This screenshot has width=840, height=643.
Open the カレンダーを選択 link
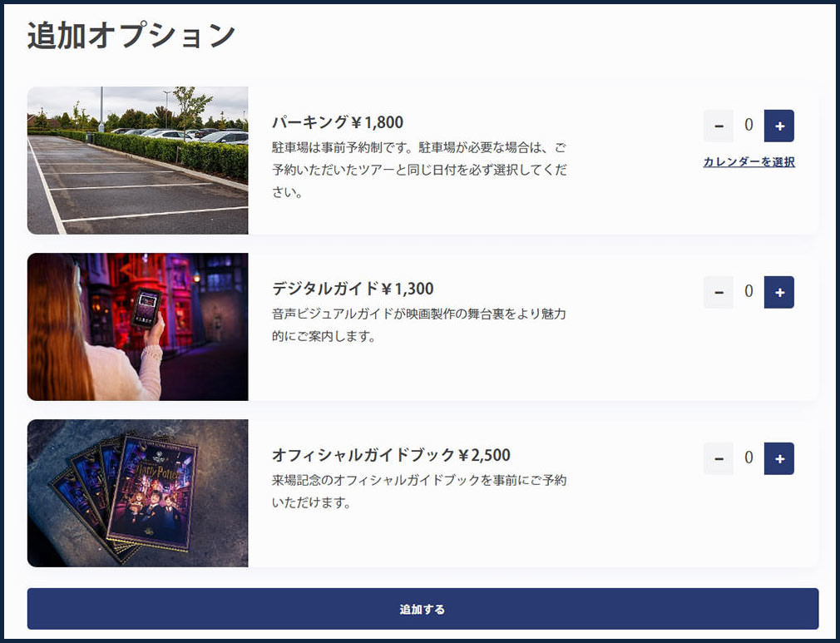click(x=749, y=162)
